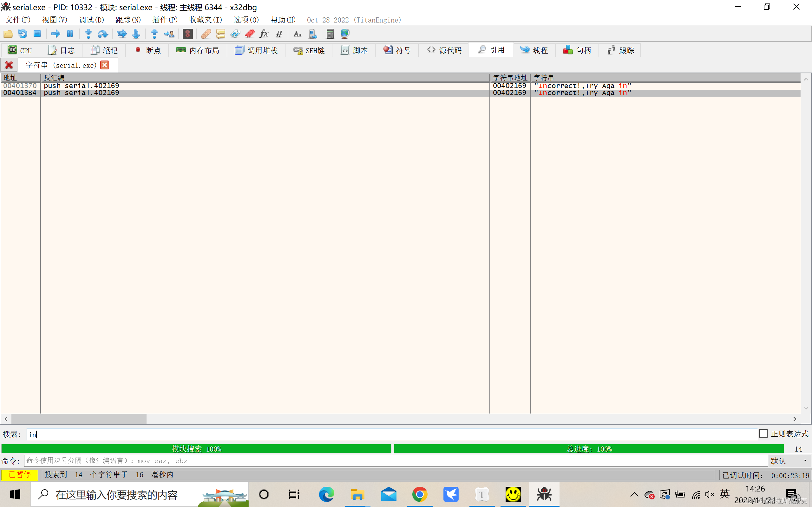This screenshot has height=507, width=812.
Task: Open File (文件) menu
Action: (x=18, y=20)
